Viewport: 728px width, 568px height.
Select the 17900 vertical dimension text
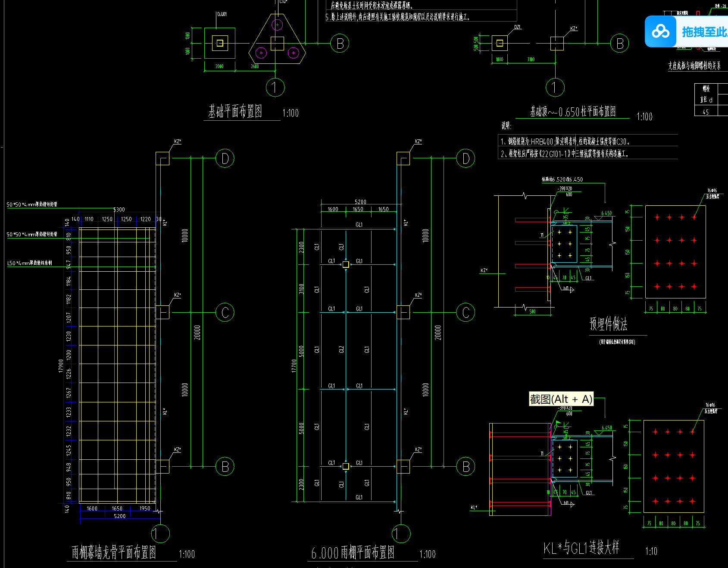point(61,366)
